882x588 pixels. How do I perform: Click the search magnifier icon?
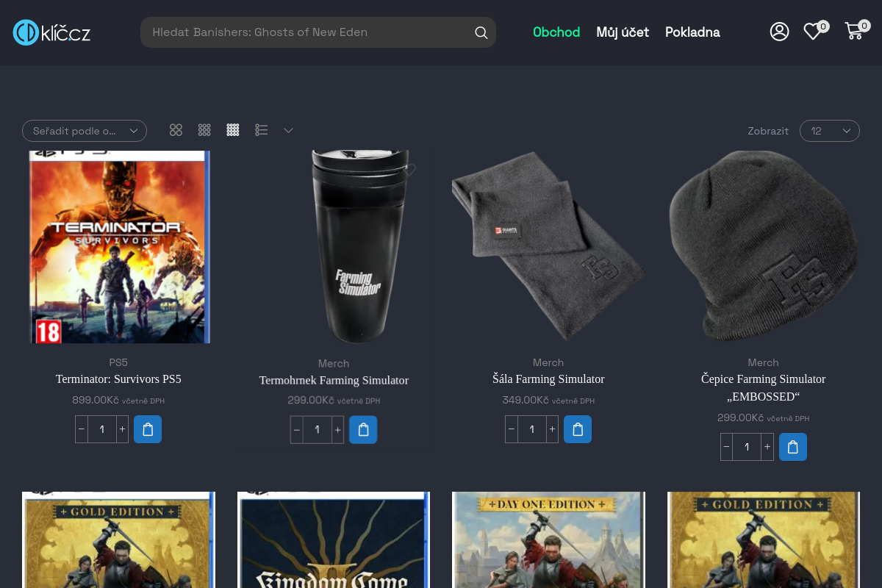click(481, 32)
